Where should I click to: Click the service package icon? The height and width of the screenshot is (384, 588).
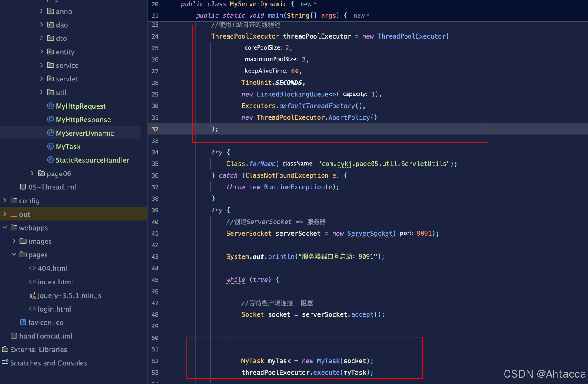[50, 65]
